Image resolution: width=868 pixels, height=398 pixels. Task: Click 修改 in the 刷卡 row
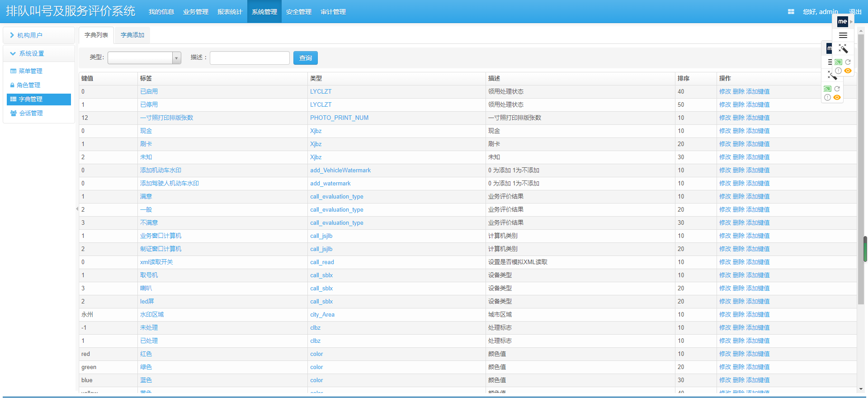(725, 144)
